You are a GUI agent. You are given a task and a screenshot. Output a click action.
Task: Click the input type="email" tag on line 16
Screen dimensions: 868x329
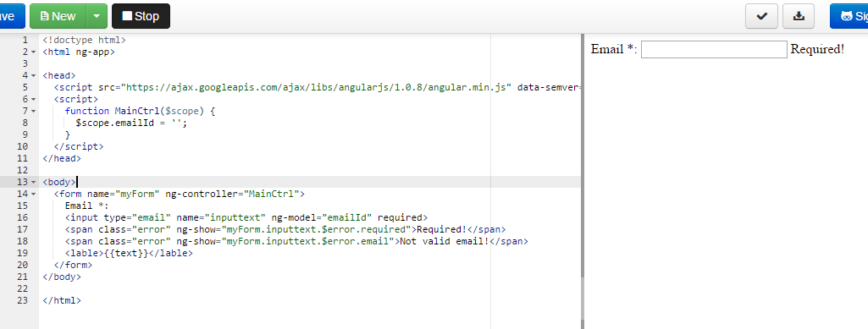click(246, 218)
